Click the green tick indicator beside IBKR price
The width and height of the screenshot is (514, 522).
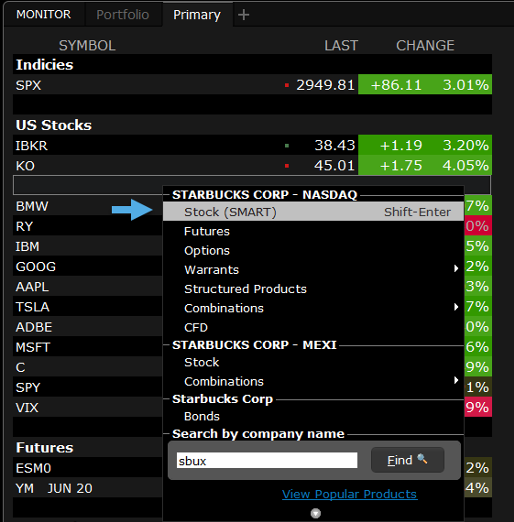(x=287, y=146)
